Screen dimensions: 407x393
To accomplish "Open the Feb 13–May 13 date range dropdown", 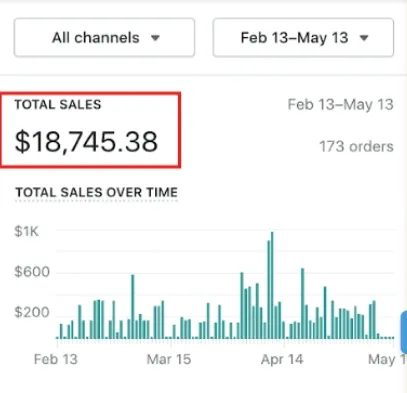I will [303, 38].
